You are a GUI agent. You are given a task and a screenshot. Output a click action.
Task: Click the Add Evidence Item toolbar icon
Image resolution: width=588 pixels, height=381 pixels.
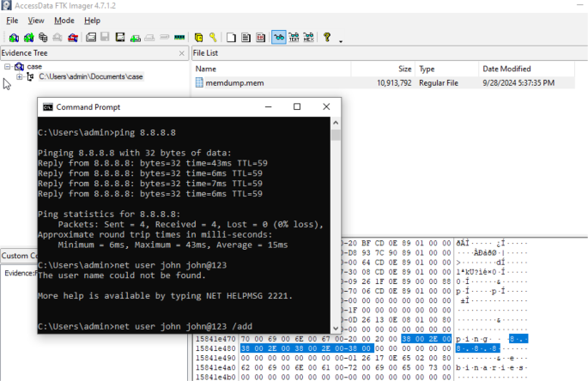(x=14, y=38)
